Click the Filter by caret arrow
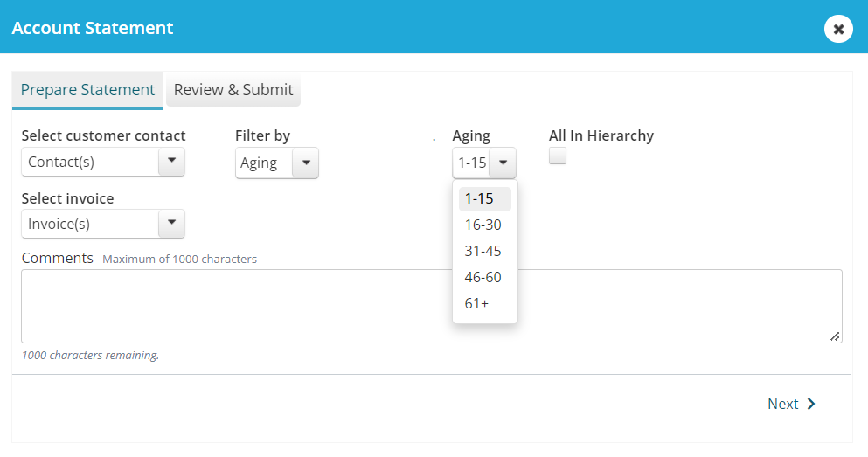The height and width of the screenshot is (457, 868). (x=306, y=163)
